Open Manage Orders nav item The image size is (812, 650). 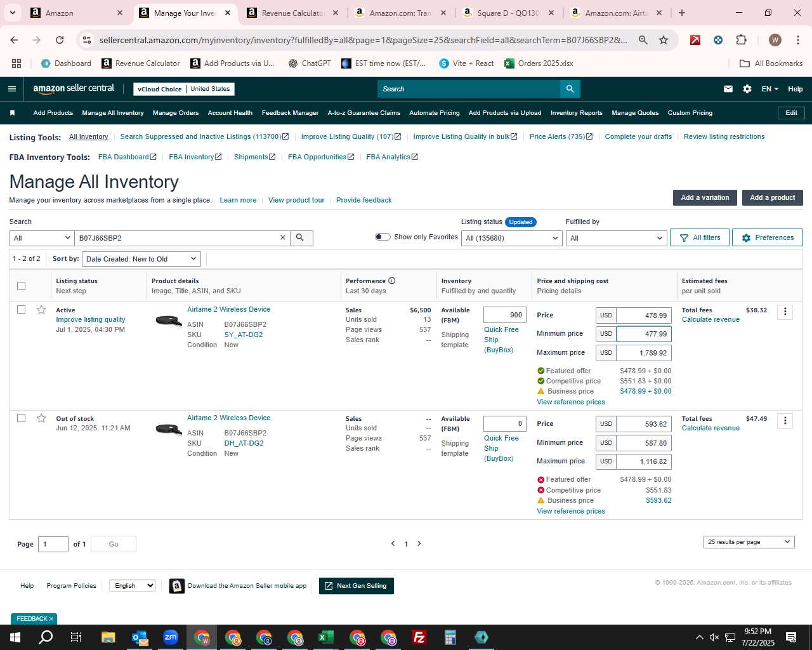pos(176,113)
